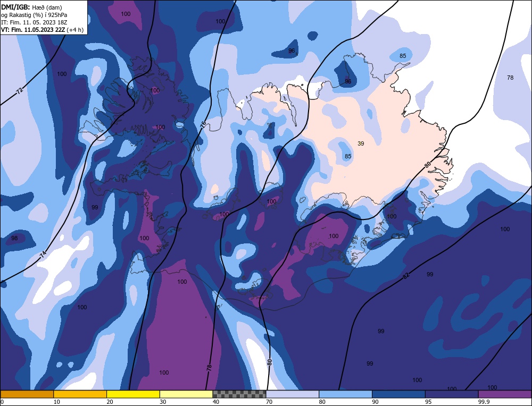This screenshot has height=406, width=532.
Task: Click the contour label '72'
Action: click(x=20, y=90)
